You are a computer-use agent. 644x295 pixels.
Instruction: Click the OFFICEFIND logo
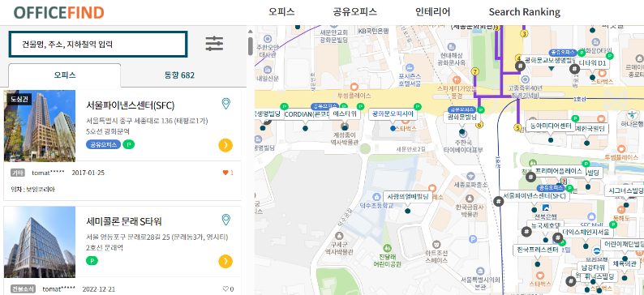click(x=58, y=13)
